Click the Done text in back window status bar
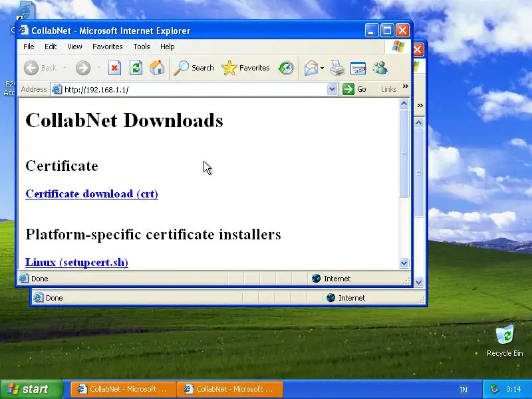Image resolution: width=532 pixels, height=399 pixels. pos(55,298)
